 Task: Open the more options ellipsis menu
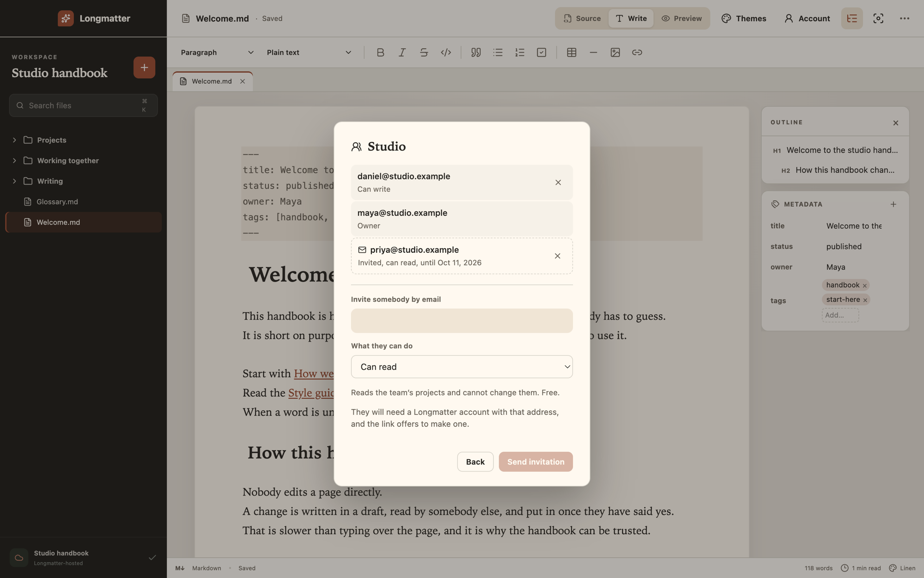pyautogui.click(x=905, y=18)
